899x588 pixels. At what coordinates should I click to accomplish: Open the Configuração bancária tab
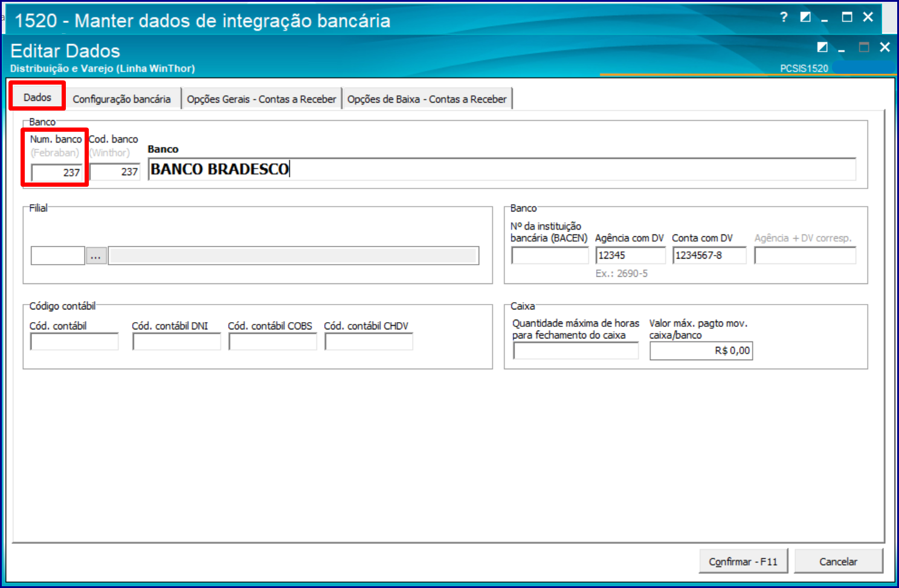pyautogui.click(x=122, y=99)
